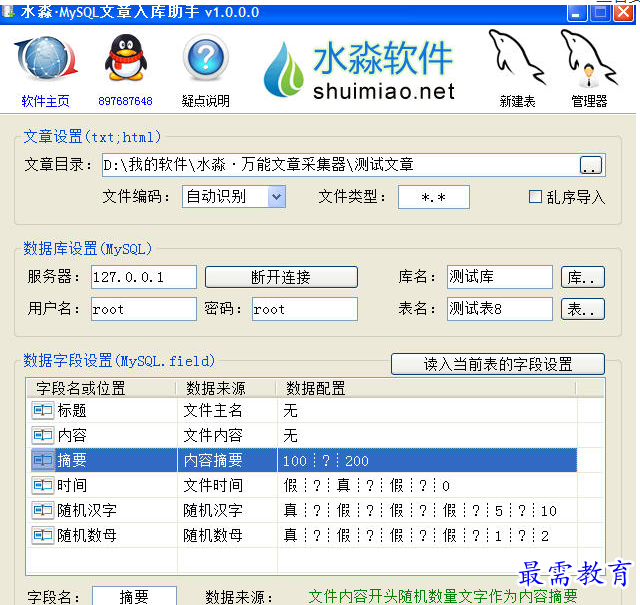This screenshot has height=605, width=640.
Task: Open the 疑点说明 help question icon
Action: (x=205, y=57)
